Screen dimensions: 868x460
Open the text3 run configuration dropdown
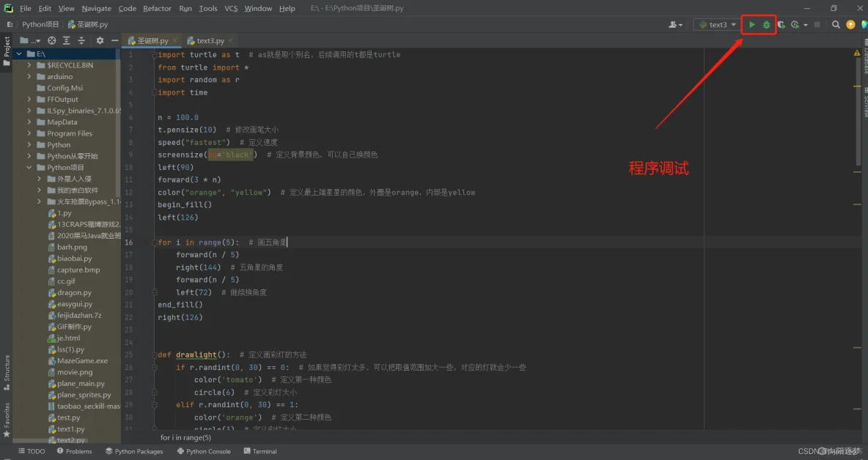coord(717,24)
